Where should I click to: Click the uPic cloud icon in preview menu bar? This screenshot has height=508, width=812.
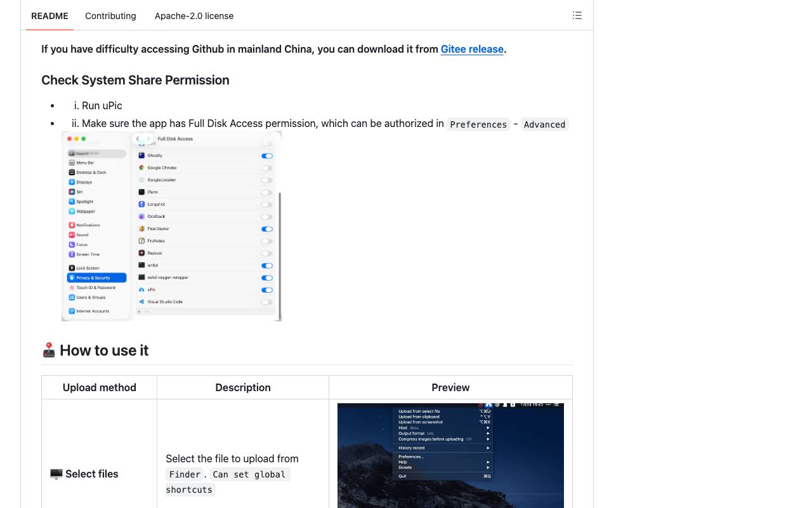point(488,404)
